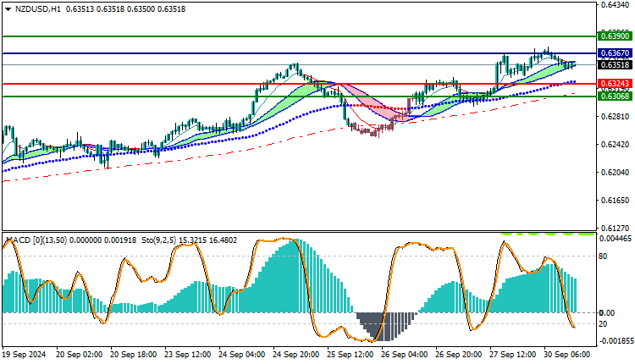Image resolution: width=635 pixels, height=364 pixels.
Task: Click the 0.64340 price scale value
Action: pyautogui.click(x=616, y=5)
